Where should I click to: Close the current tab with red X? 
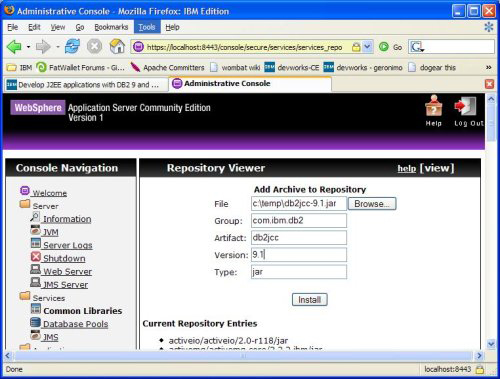(489, 84)
